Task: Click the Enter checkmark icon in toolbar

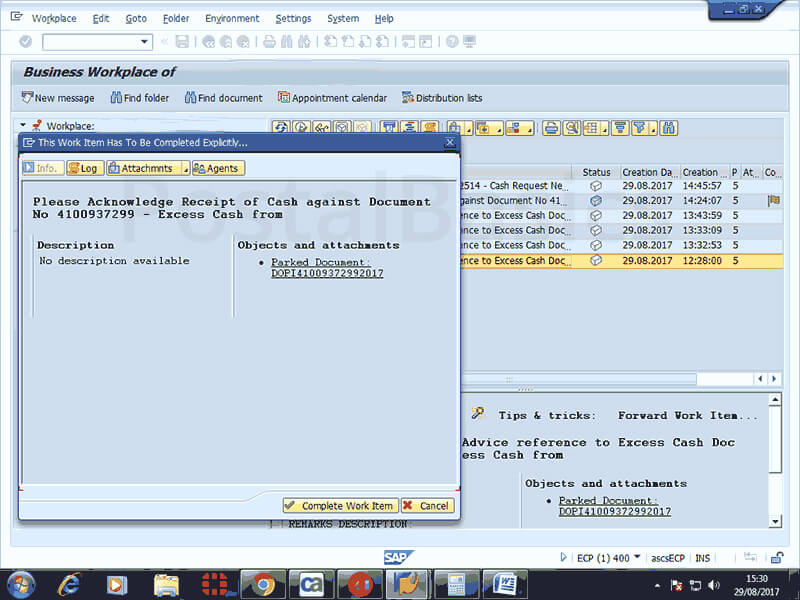Action: tap(25, 42)
